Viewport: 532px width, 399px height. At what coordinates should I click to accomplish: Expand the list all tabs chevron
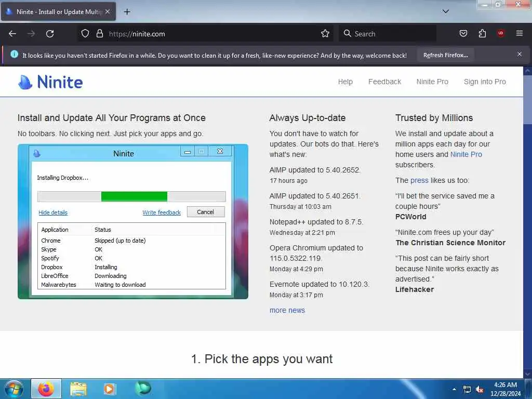tap(446, 11)
